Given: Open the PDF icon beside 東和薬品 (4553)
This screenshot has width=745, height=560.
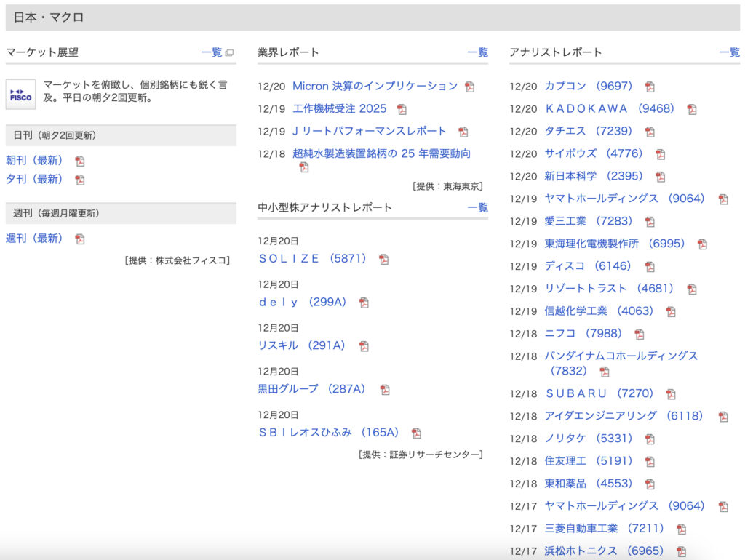Looking at the screenshot, I should [x=650, y=484].
